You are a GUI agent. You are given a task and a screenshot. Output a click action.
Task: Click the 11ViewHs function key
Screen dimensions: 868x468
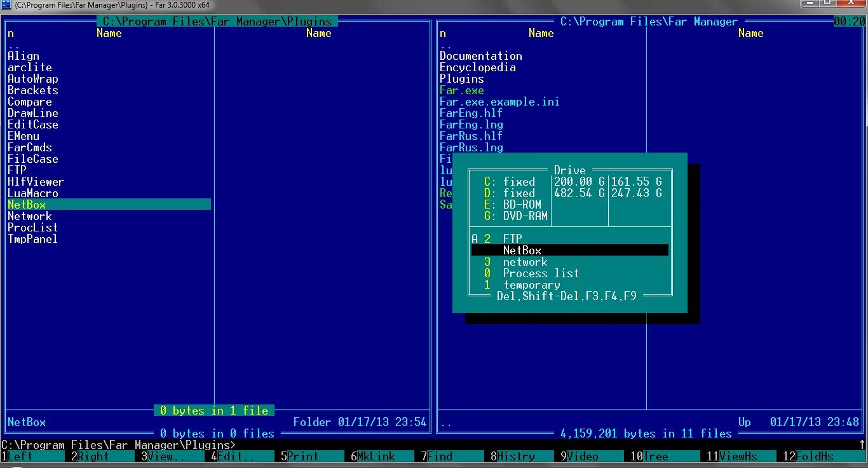(x=742, y=457)
